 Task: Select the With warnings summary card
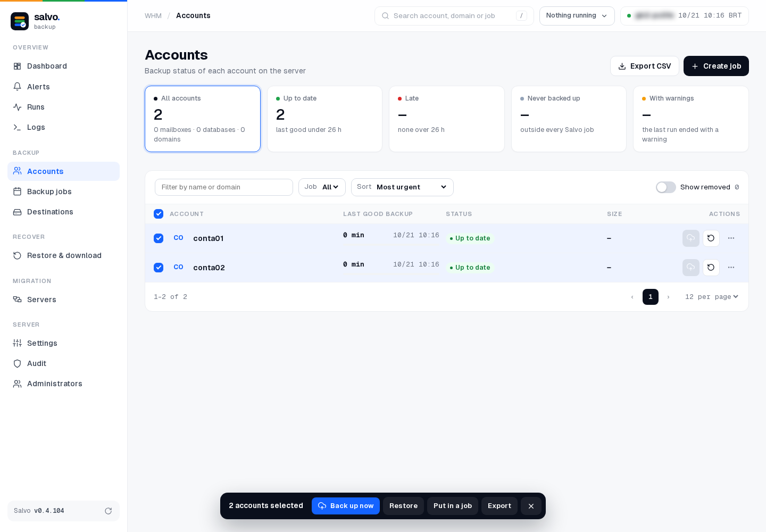pos(691,119)
